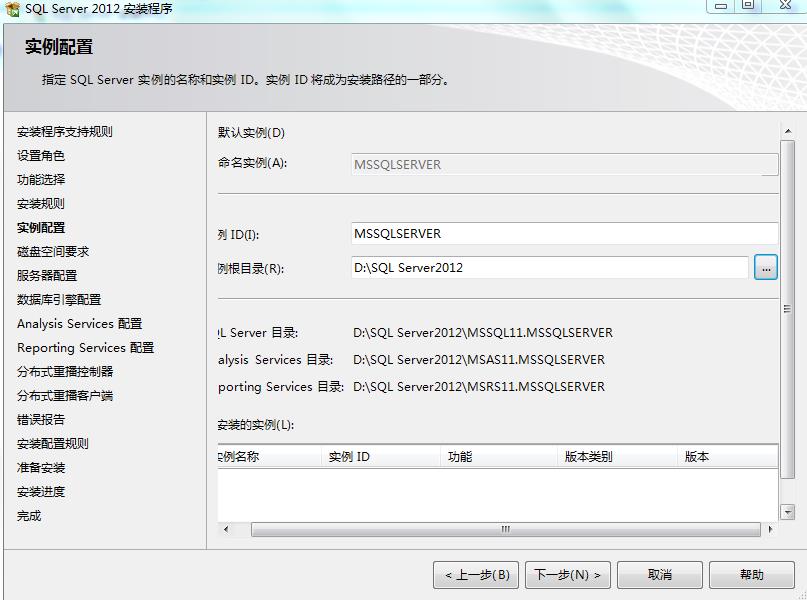Click the 实例ID input field

[x=560, y=233]
